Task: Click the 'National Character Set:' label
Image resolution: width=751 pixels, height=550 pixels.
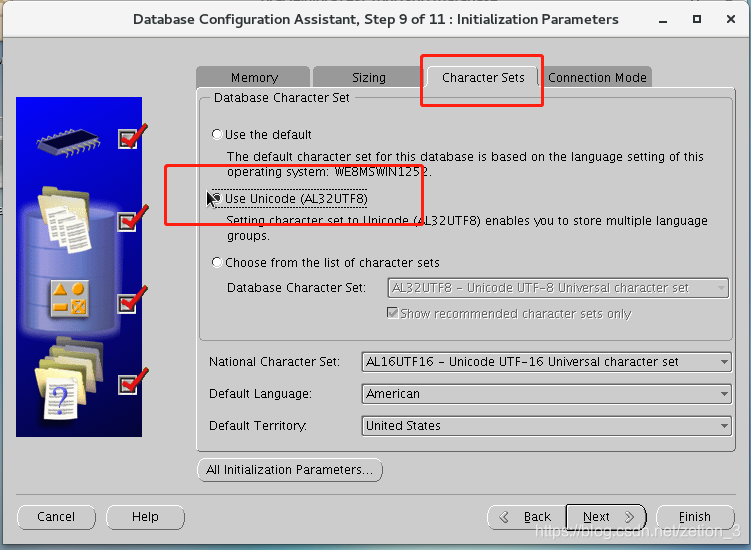Action: 274,362
